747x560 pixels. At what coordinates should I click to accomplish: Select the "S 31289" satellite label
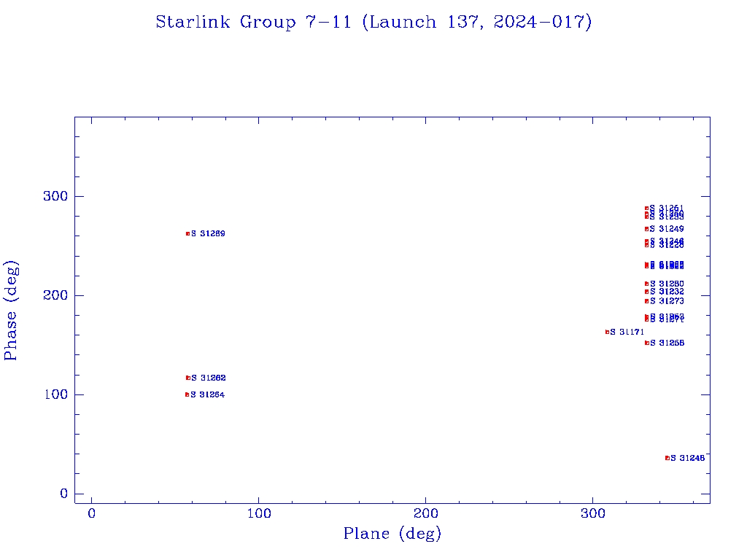pyautogui.click(x=208, y=234)
